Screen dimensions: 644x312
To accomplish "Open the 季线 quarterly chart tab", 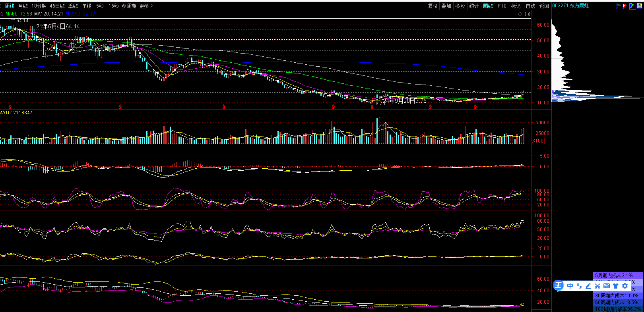I will click(x=73, y=6).
